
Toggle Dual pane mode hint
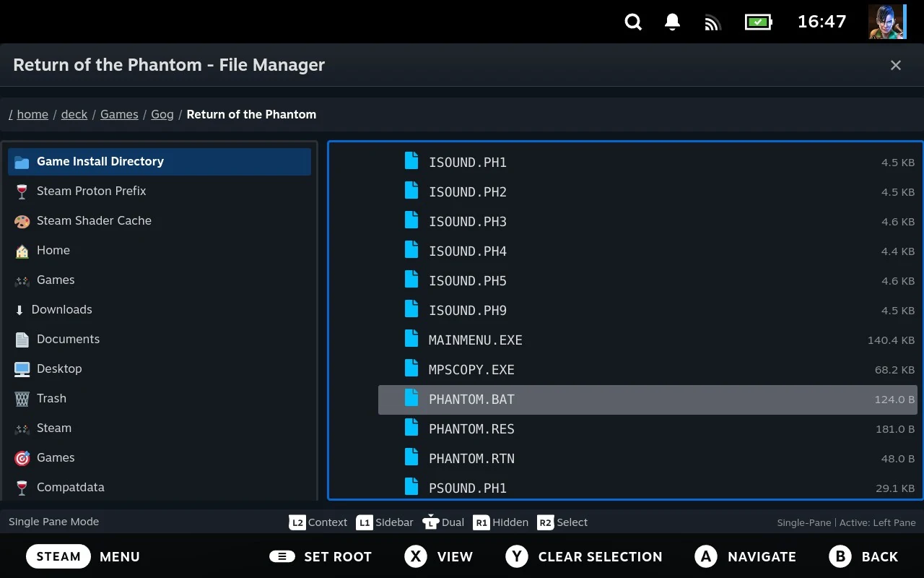444,522
